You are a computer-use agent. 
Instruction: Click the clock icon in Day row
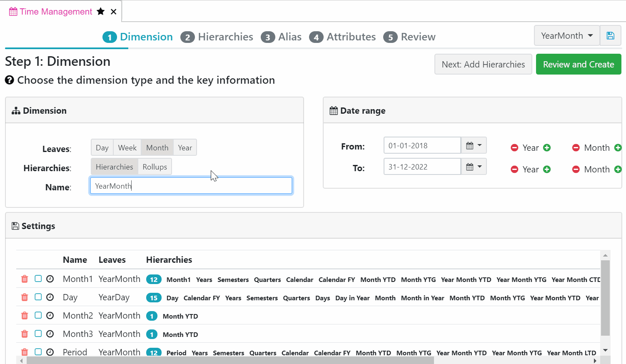(x=50, y=297)
